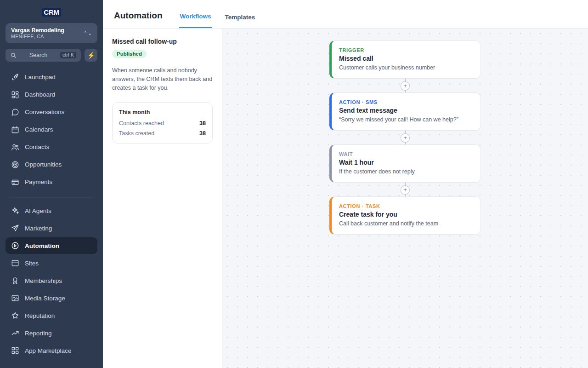Viewport: 588px width, 368px height.
Task: Click the Reputation star icon
Action: tap(15, 316)
